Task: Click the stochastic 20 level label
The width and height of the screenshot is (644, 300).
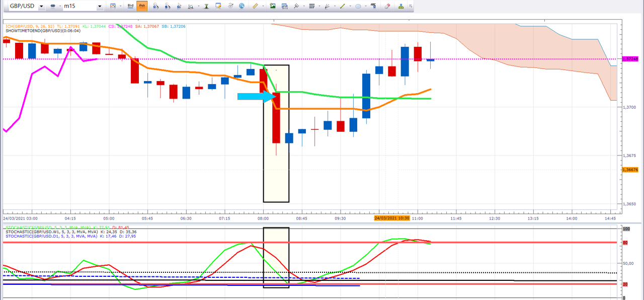Action: coord(625,284)
